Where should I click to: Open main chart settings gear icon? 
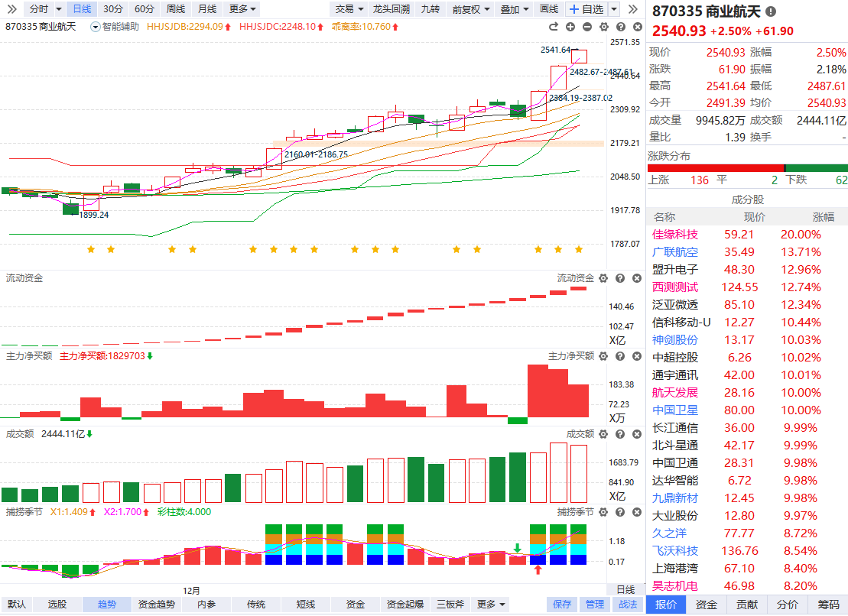coord(603,27)
